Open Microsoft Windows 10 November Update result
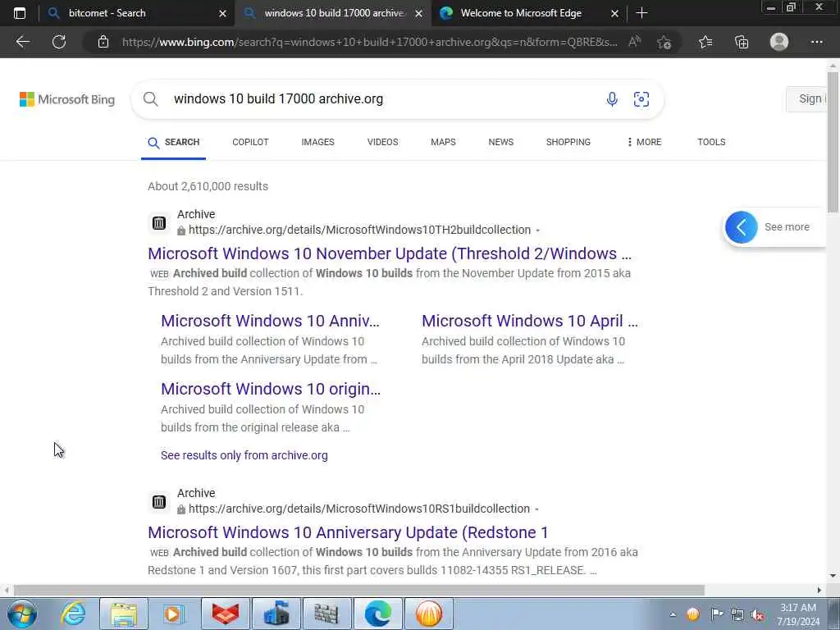840x630 pixels. point(390,253)
